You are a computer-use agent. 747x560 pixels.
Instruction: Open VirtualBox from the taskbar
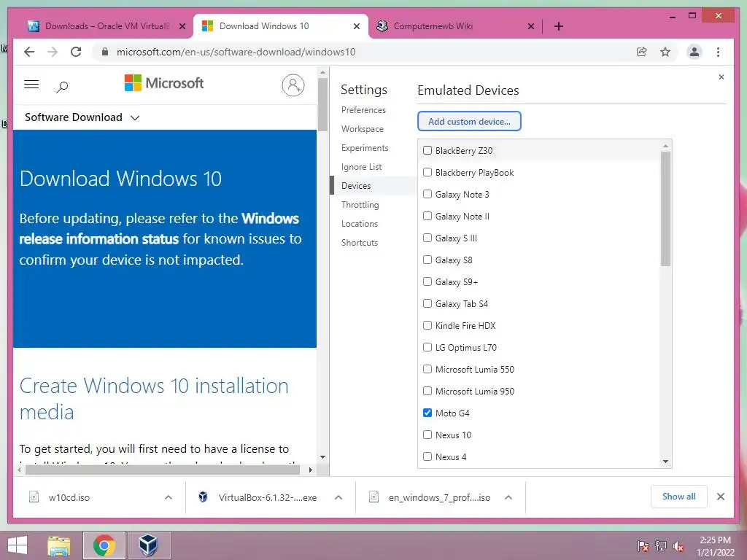tap(148, 545)
